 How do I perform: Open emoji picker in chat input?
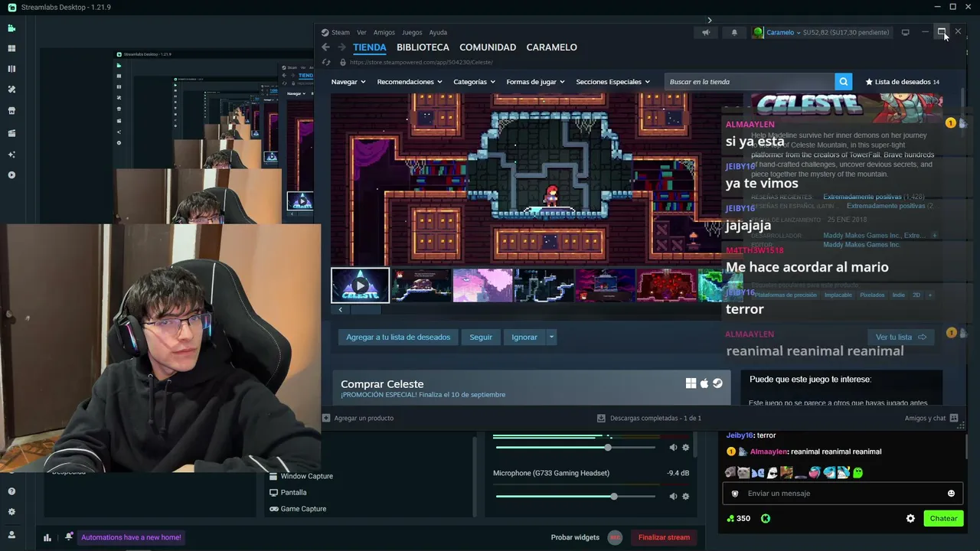[x=951, y=494]
